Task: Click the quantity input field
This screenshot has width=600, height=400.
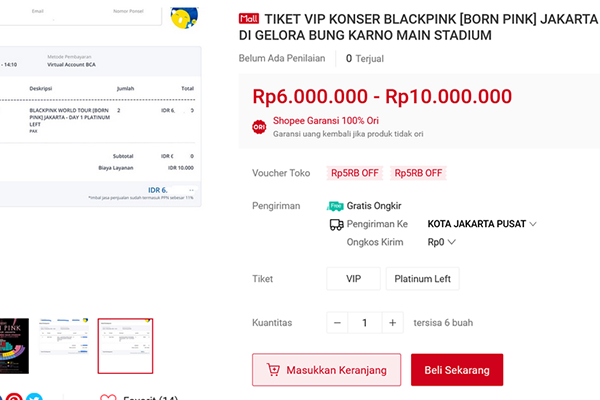Action: 366,323
